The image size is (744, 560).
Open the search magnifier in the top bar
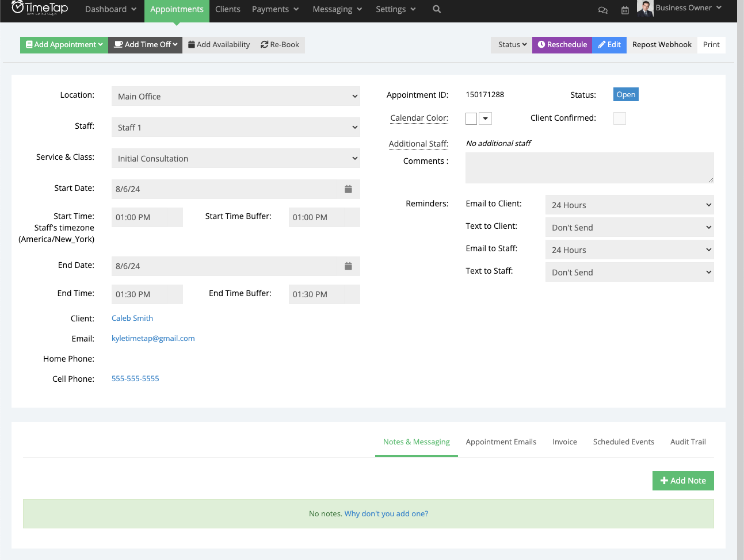pos(436,9)
